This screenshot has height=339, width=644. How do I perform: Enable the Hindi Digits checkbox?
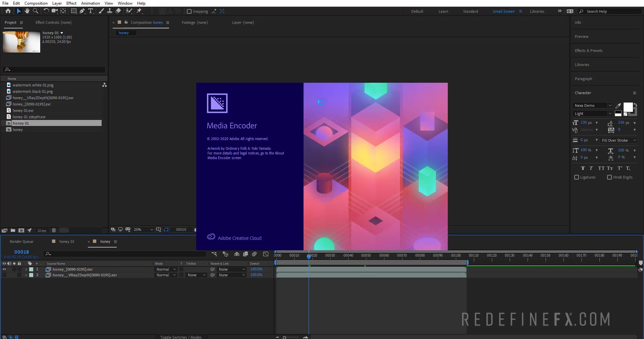(609, 177)
